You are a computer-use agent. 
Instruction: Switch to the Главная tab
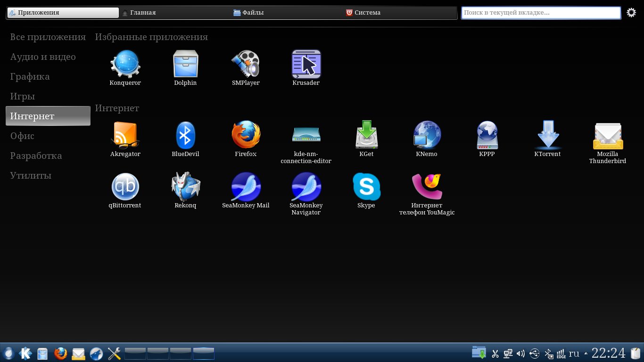(142, 13)
